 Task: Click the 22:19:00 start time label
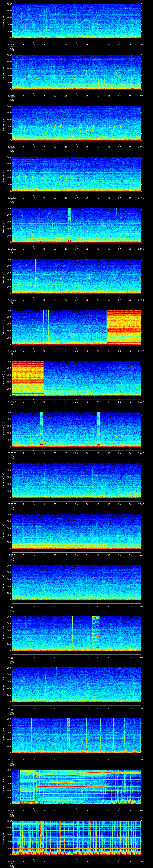point(12,147)
